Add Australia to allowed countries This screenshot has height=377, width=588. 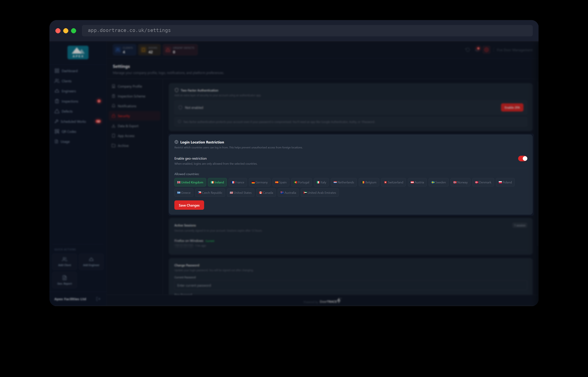point(288,193)
